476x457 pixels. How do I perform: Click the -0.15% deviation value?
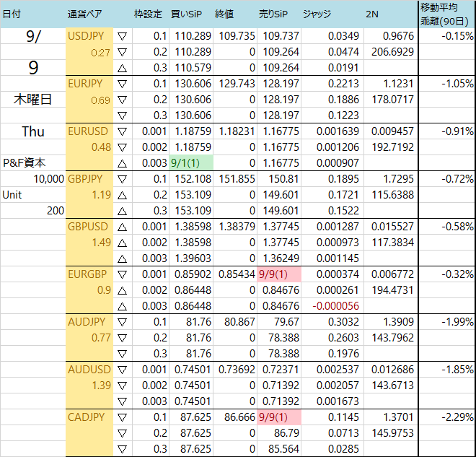pos(457,36)
